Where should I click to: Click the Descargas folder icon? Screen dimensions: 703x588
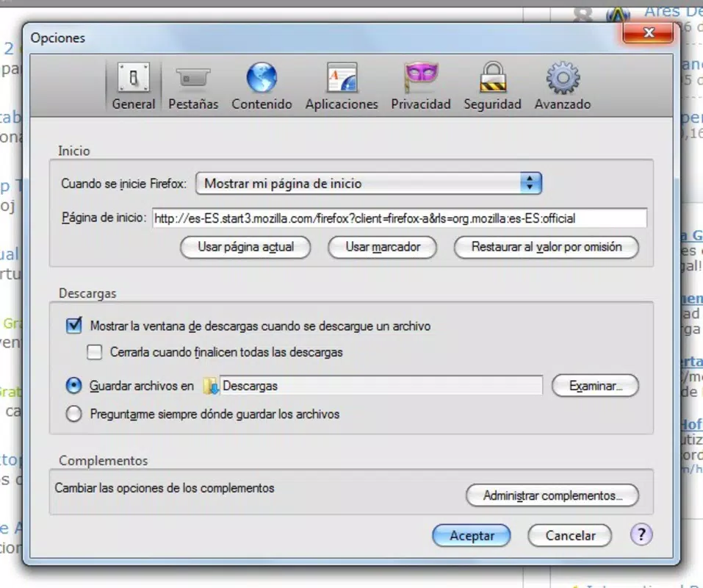pyautogui.click(x=210, y=386)
